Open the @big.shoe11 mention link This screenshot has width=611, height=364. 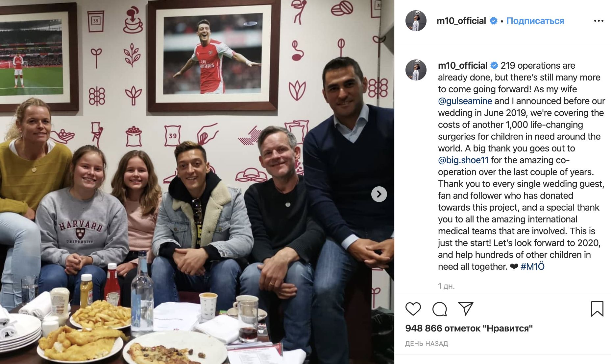tap(463, 160)
